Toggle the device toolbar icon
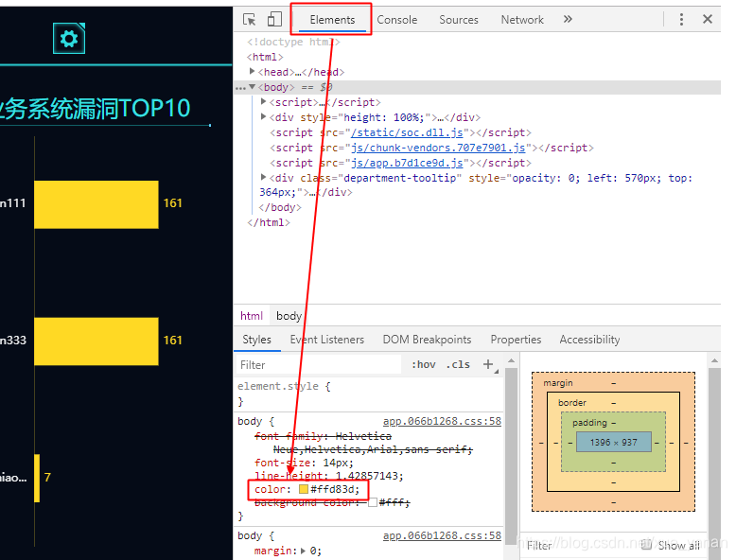 [274, 19]
